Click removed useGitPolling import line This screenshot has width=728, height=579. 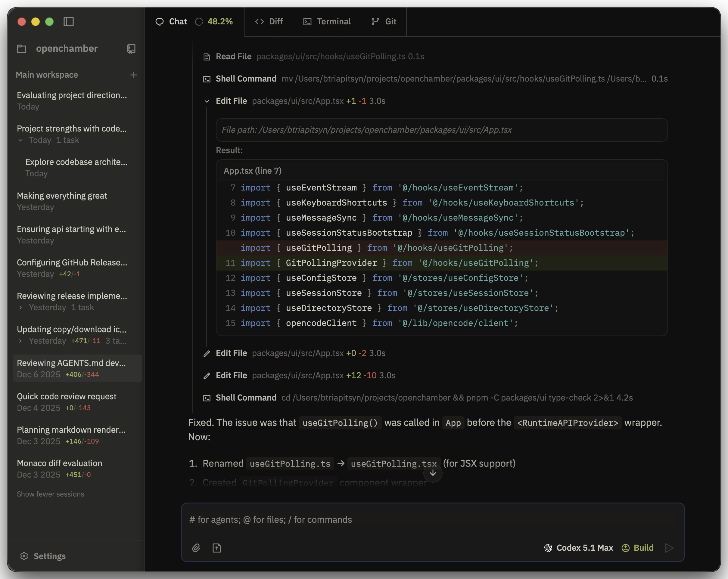(x=442, y=248)
